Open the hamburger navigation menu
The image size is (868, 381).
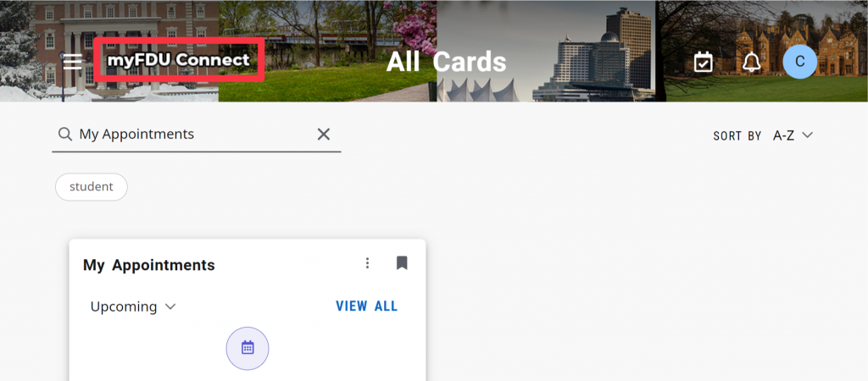pos(73,61)
